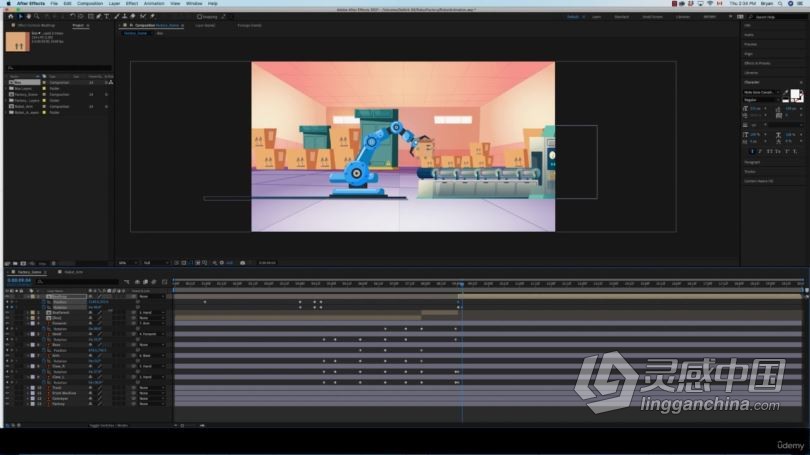Click the timeline current time display
Screen dimensions: 810x455
pos(19,280)
